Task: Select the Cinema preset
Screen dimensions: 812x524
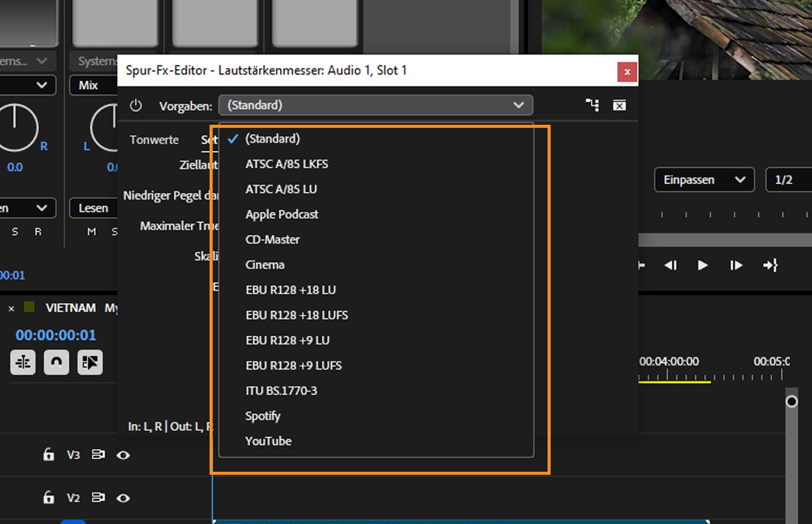Action: (376, 265)
